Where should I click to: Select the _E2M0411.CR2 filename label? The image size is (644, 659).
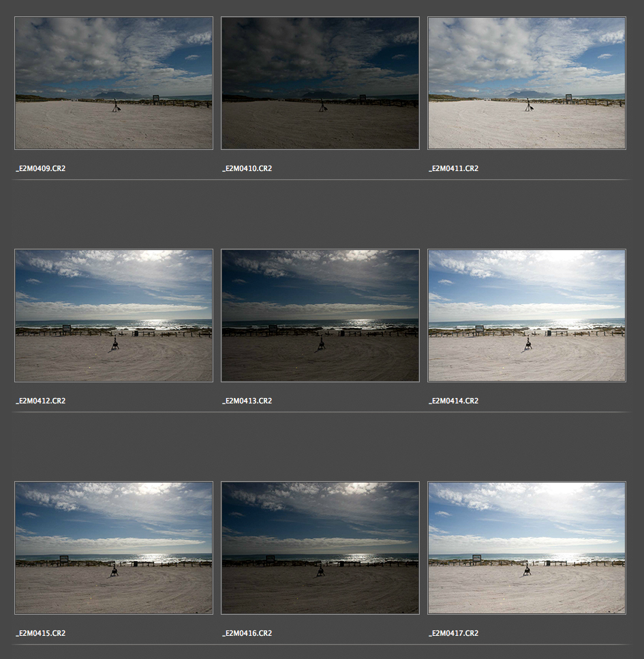[454, 168]
